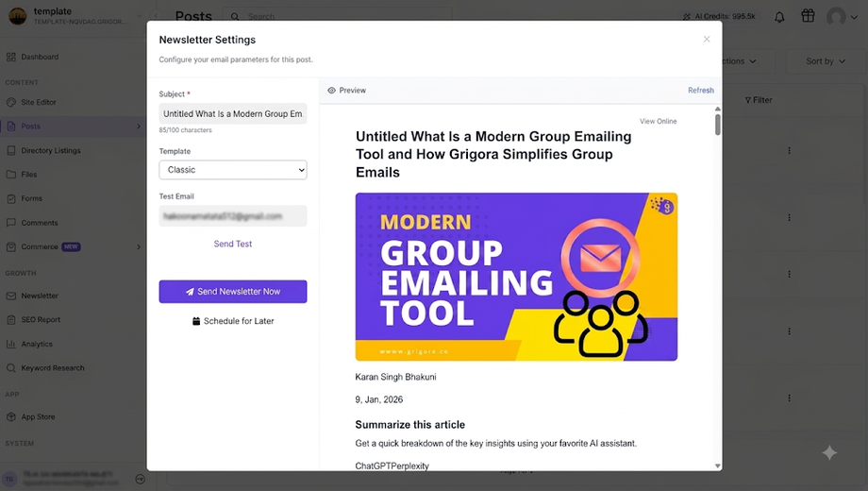
Task: Open the notifications bell icon
Action: point(779,17)
